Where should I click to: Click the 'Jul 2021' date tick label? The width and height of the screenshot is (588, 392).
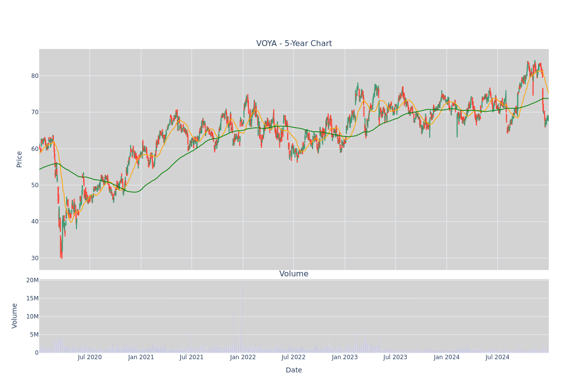tap(192, 357)
